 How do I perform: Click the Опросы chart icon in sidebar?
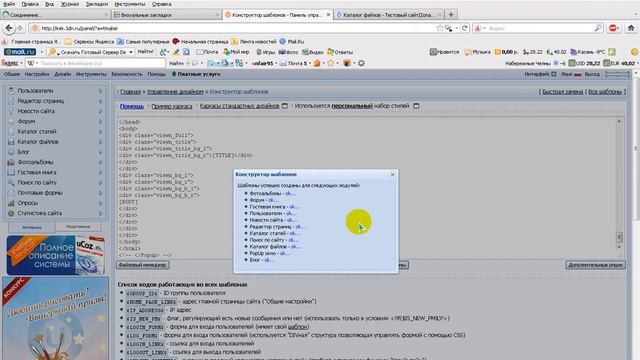tap(11, 203)
